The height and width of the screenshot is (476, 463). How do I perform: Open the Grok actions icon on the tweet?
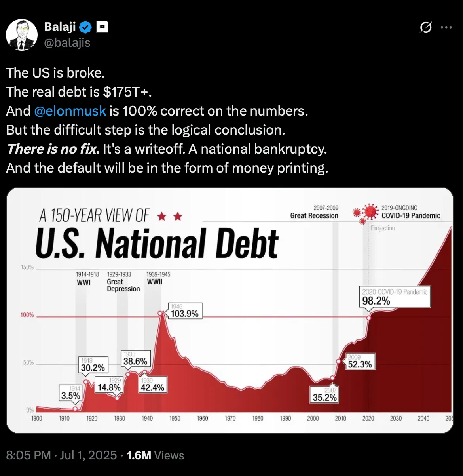click(425, 27)
